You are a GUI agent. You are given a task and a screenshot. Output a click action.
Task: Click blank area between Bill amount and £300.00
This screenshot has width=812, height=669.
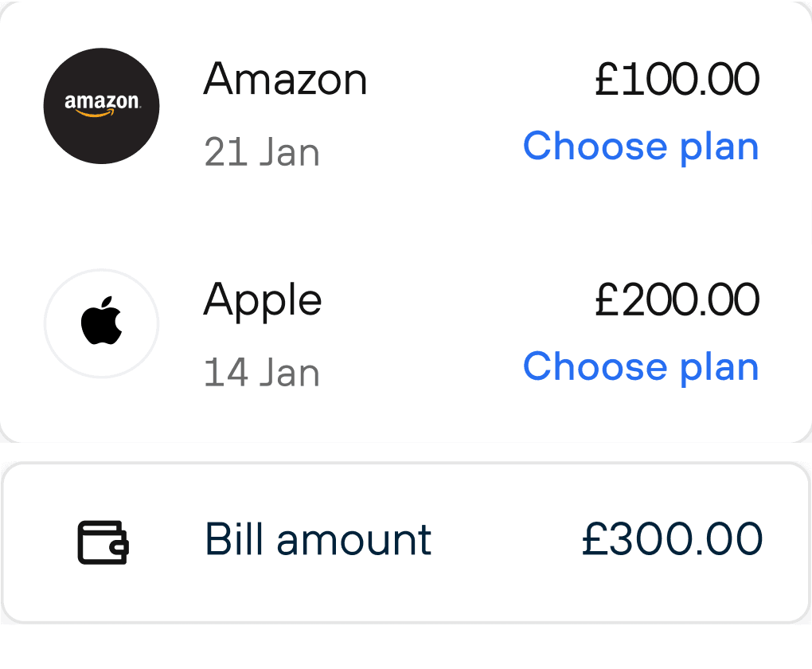(x=506, y=542)
